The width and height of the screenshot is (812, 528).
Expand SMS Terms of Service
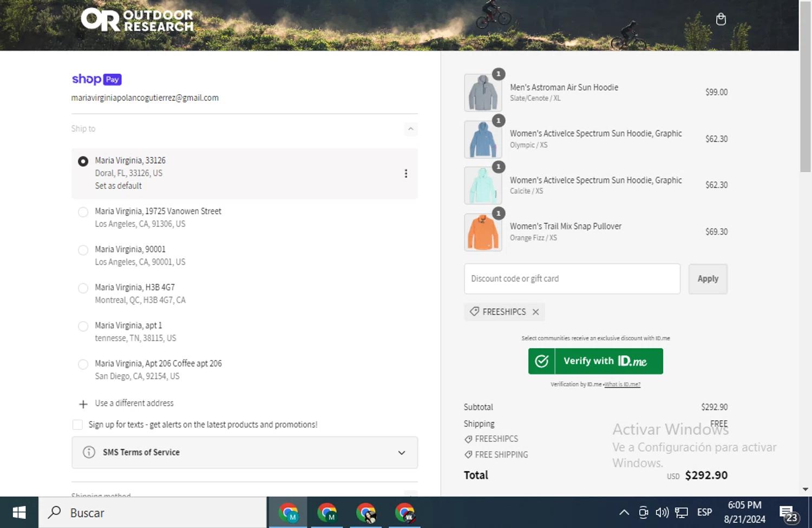click(245, 452)
